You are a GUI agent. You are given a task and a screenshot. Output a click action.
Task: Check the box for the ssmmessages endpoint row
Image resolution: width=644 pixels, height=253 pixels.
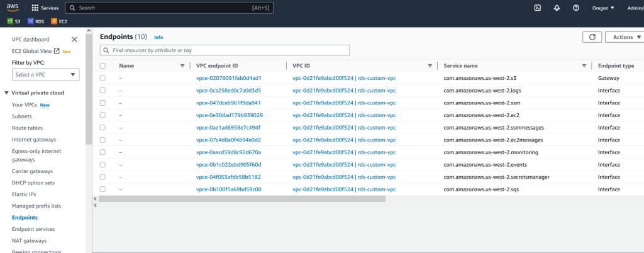[103, 127]
